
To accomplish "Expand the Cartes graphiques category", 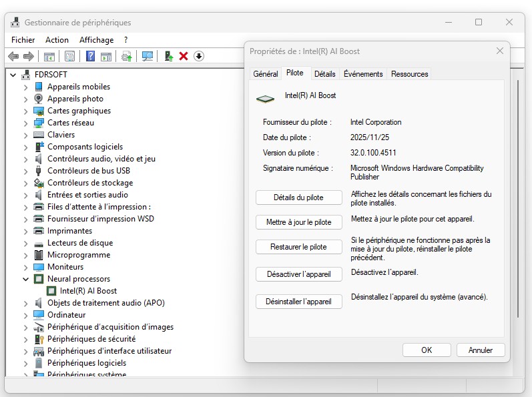I will point(26,111).
